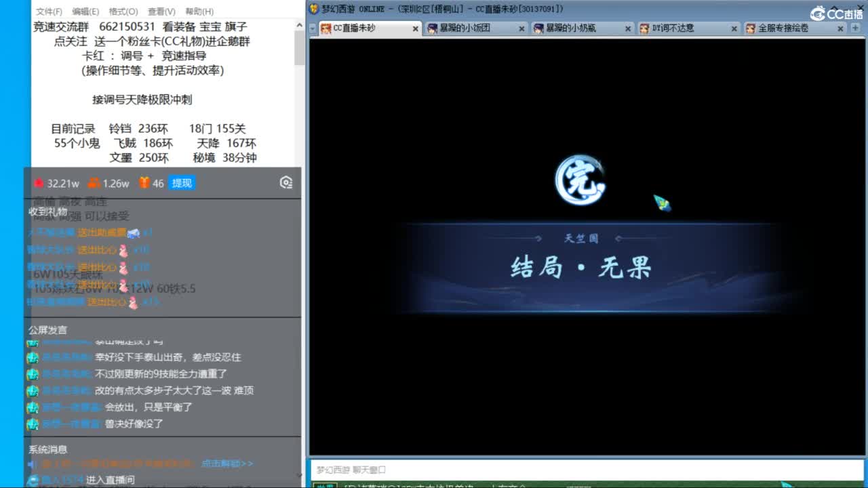Close the 暴躁的小奶瓶 tab
This screenshot has height=488, width=868.
coord(627,28)
